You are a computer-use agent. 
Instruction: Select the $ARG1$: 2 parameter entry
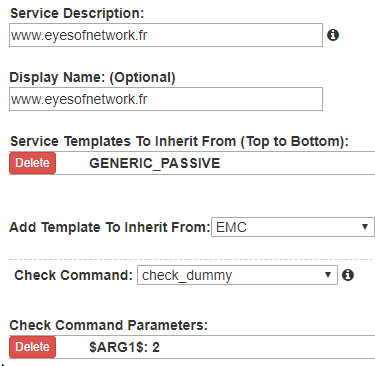pos(124,347)
